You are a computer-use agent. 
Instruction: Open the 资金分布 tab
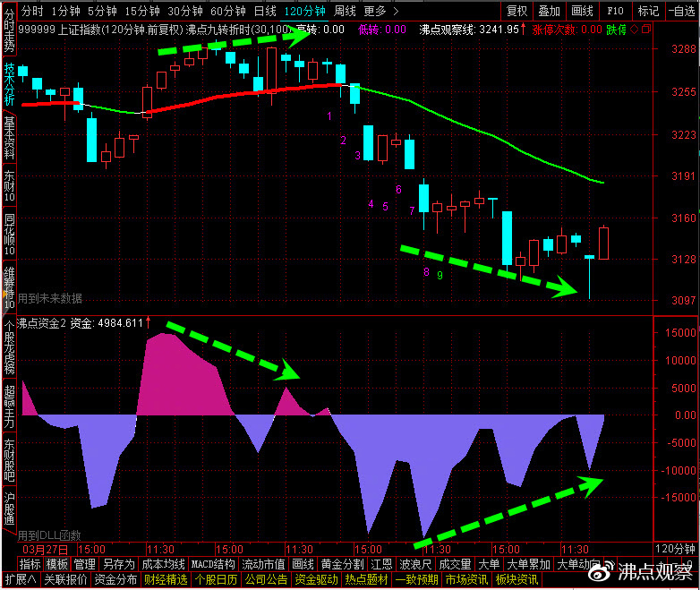click(x=116, y=580)
